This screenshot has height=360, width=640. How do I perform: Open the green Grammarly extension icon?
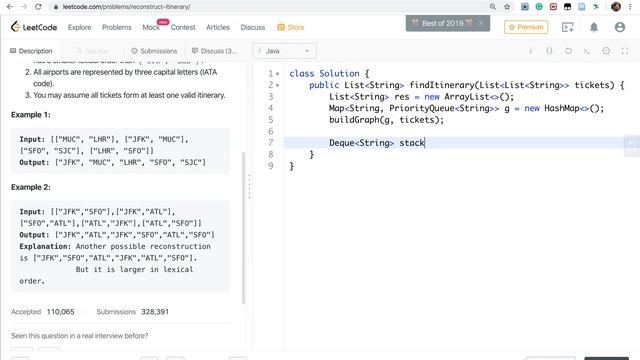pos(539,7)
